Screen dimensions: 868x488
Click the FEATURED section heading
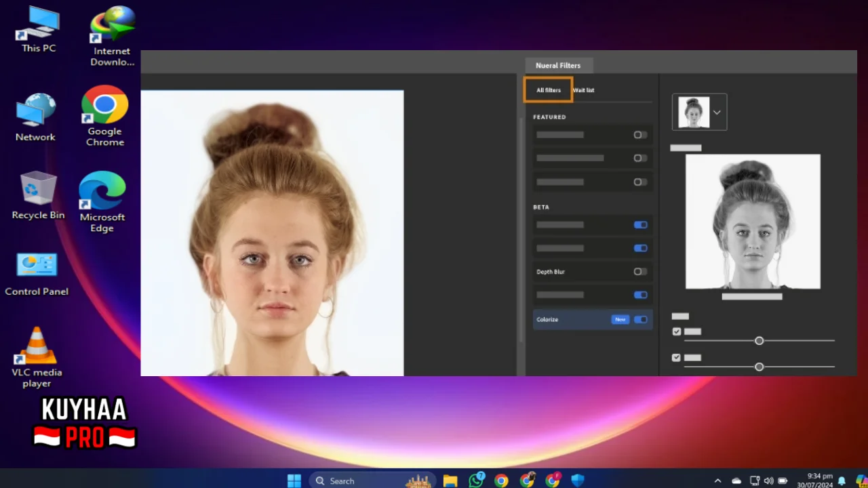click(x=549, y=117)
